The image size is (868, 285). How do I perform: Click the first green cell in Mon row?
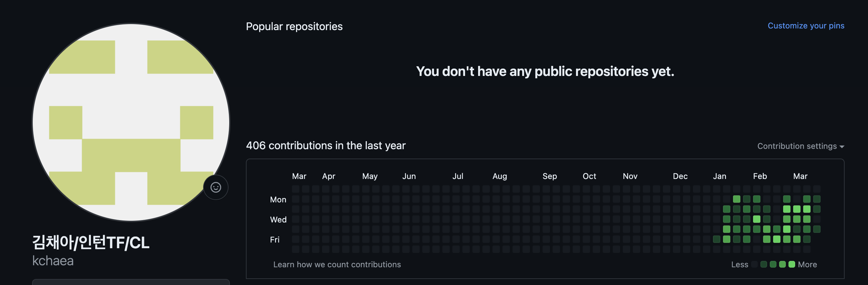click(737, 199)
